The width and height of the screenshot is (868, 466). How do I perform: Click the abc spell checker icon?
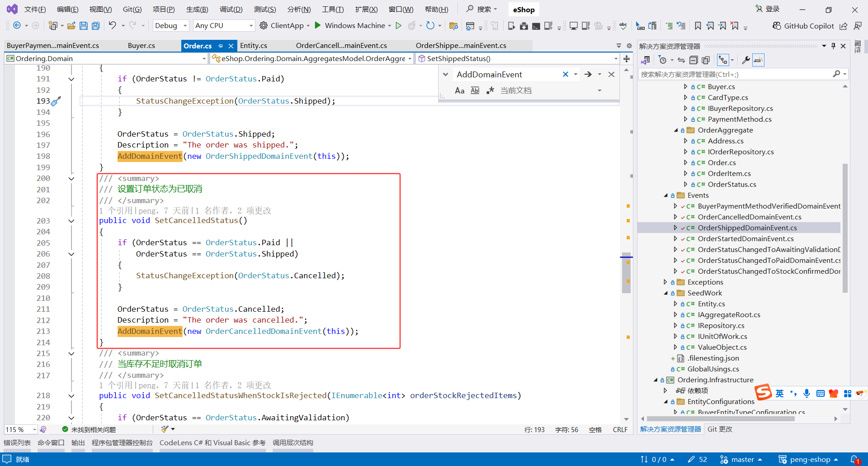(x=623, y=26)
